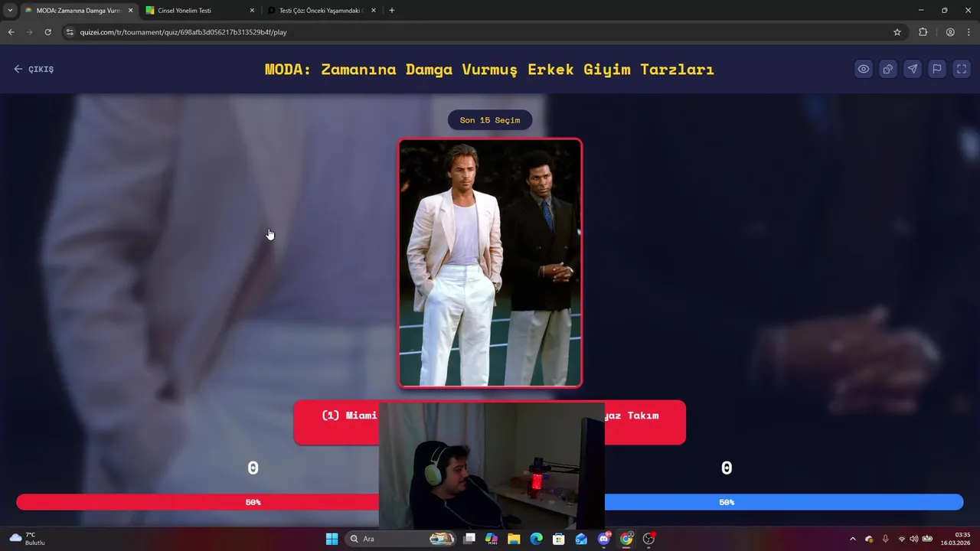The image size is (980, 551).
Task: Open Microsoft Store from taskbar
Action: tap(559, 539)
